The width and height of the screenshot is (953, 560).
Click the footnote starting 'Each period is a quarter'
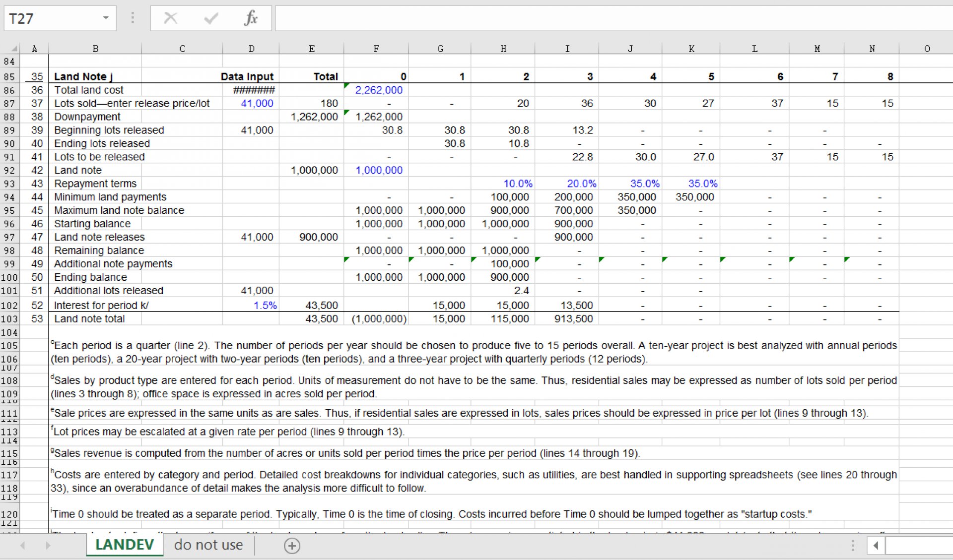tap(474, 352)
